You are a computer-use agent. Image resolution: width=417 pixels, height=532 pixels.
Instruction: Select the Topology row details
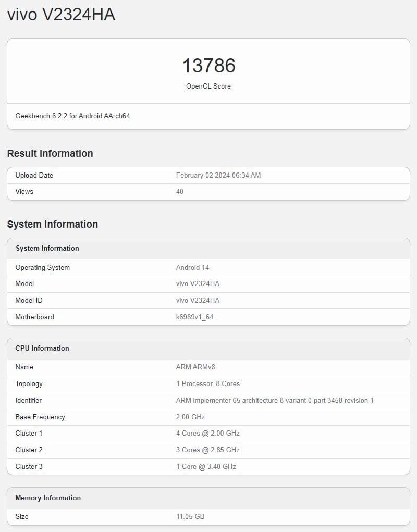click(x=208, y=384)
